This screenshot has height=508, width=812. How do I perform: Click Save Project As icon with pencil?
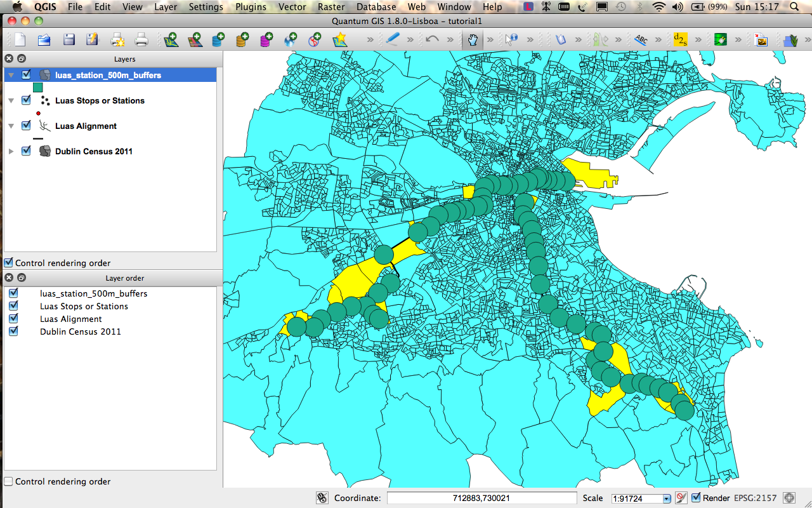pos(93,39)
